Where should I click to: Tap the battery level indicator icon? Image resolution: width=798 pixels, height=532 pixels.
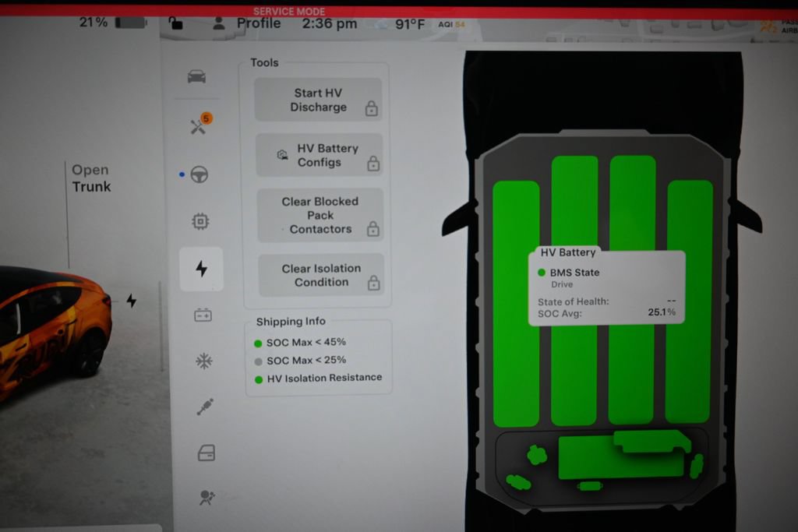click(131, 23)
